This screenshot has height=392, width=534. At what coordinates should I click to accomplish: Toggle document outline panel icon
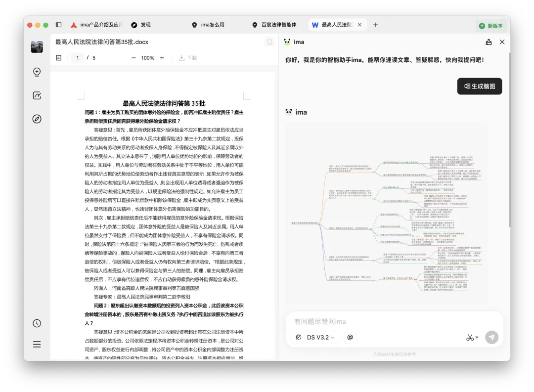[x=58, y=58]
